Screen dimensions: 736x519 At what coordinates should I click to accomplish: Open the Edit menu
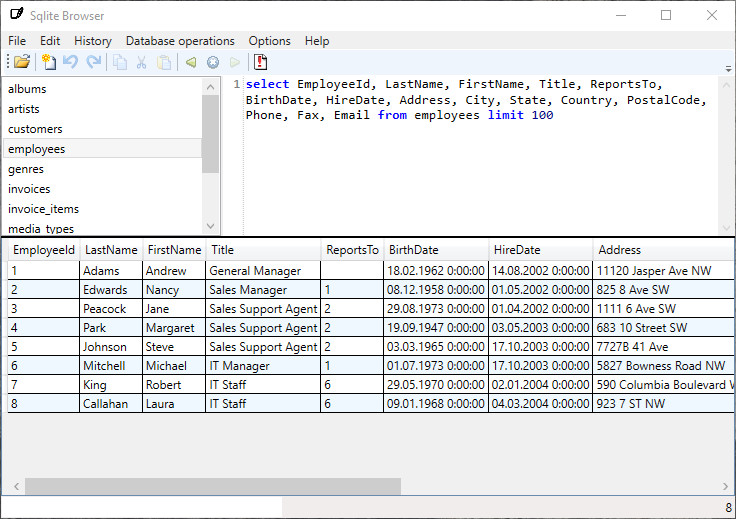pyautogui.click(x=50, y=41)
